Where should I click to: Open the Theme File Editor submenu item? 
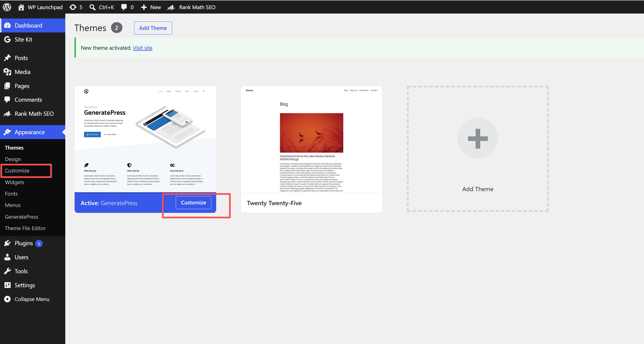coord(25,228)
